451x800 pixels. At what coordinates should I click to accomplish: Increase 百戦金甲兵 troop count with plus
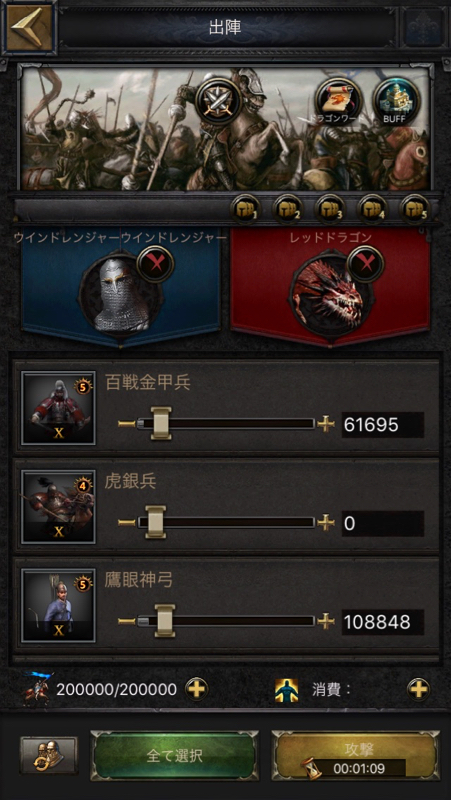pyautogui.click(x=325, y=423)
